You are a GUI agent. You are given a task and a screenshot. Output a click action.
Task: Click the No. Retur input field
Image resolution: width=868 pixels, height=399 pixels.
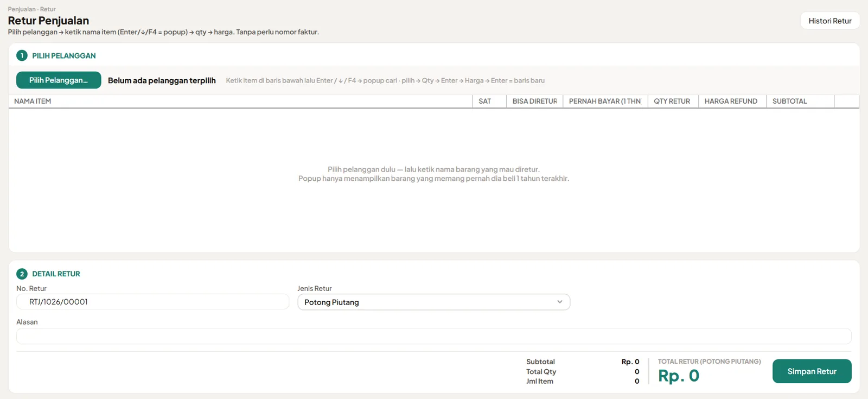click(x=152, y=302)
